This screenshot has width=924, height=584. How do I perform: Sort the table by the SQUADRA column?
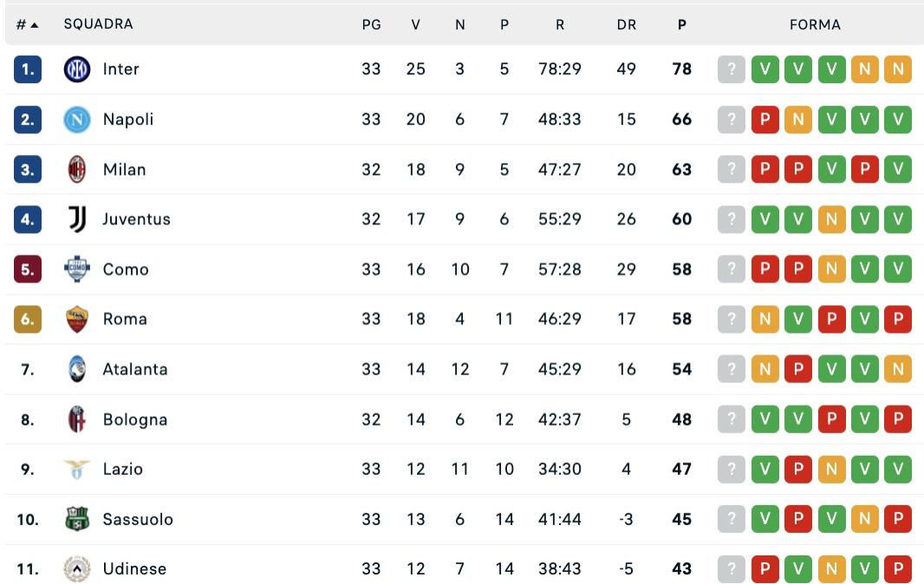pos(98,24)
